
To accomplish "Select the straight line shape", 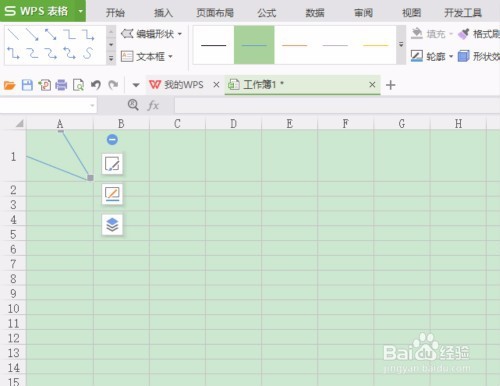I will (13, 34).
